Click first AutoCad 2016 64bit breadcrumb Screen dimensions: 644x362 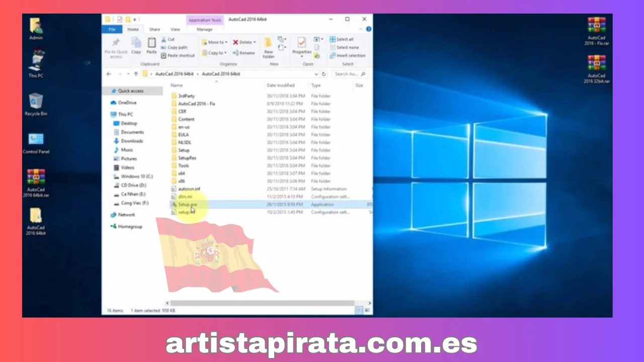pos(174,74)
